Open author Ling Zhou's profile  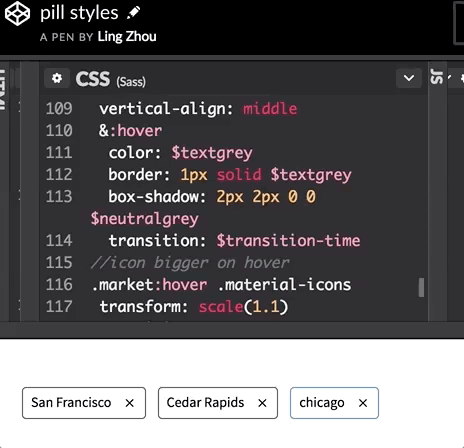coord(127,37)
